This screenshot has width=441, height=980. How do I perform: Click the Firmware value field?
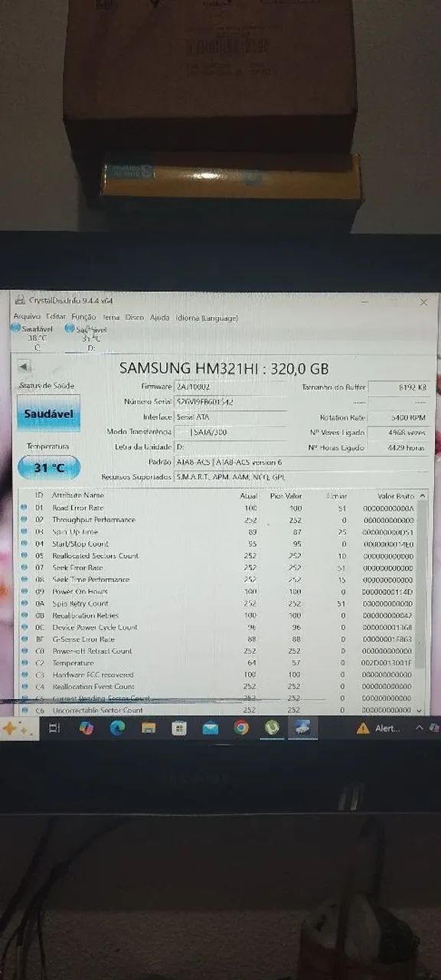click(230, 387)
